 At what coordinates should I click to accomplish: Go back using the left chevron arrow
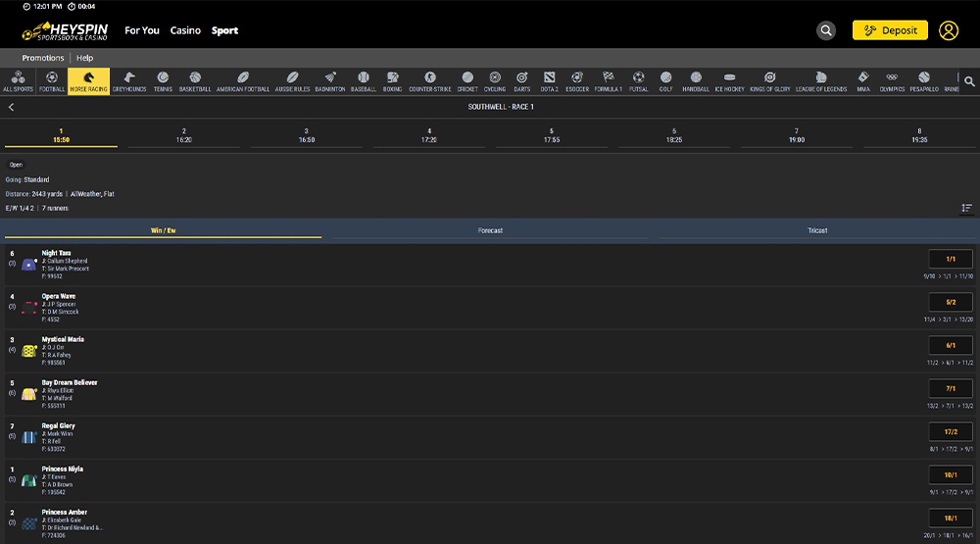tap(11, 107)
